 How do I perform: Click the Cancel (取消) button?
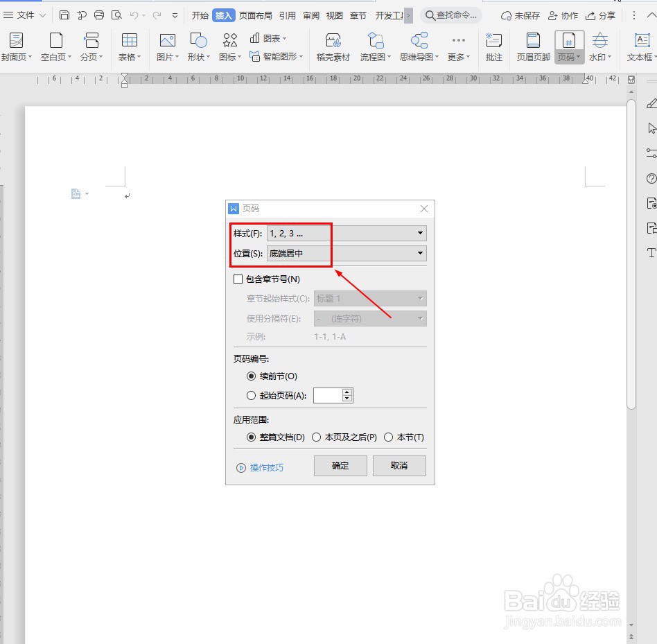(x=399, y=466)
